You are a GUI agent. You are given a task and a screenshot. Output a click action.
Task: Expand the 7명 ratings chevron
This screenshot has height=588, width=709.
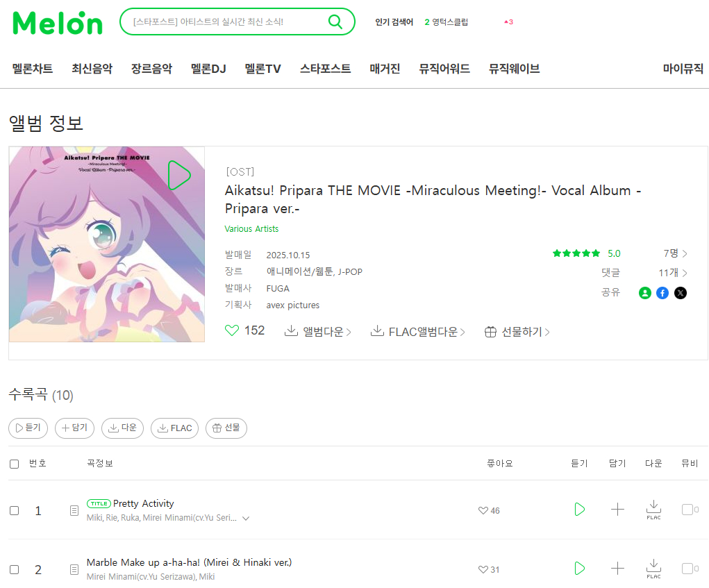point(685,253)
